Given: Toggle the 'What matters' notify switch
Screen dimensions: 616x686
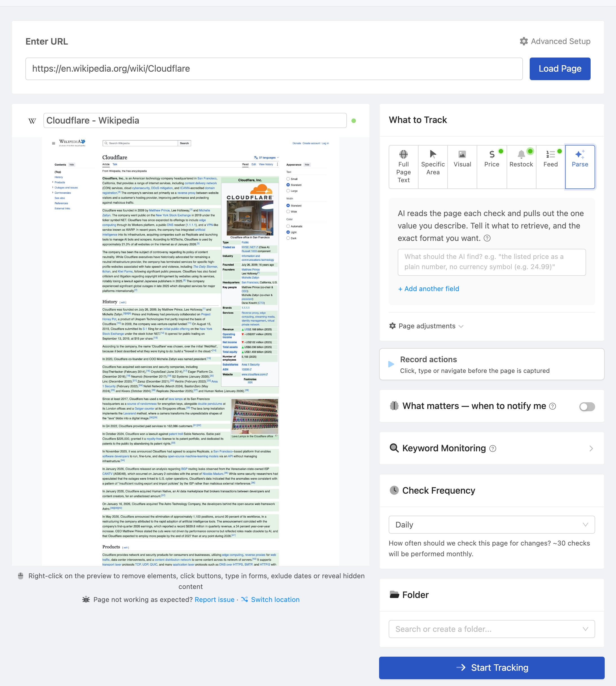Looking at the screenshot, I should [x=587, y=406].
